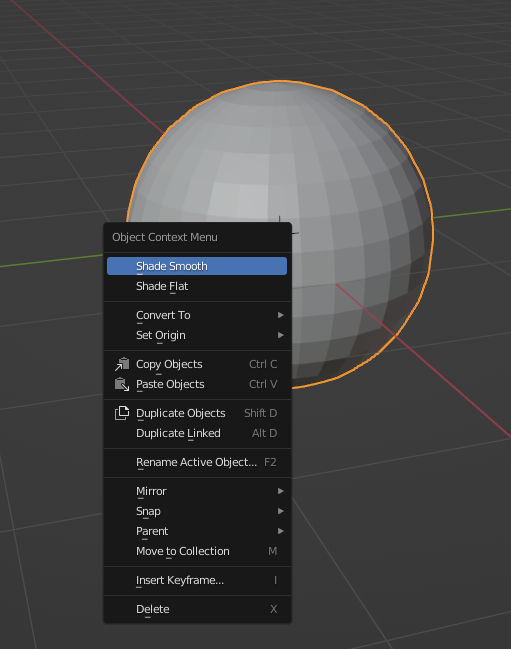Open the Set Origin submenu

197,335
